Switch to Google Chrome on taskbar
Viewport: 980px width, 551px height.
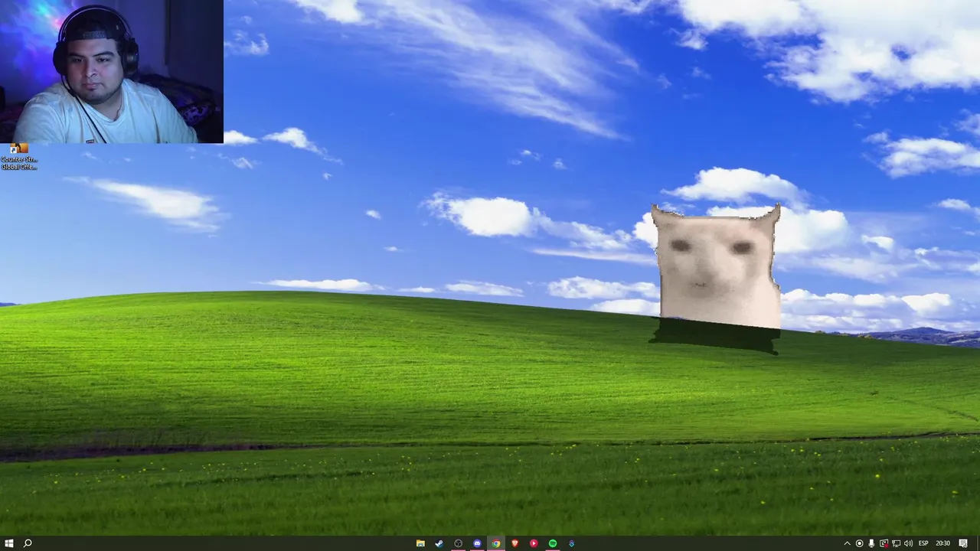point(495,543)
